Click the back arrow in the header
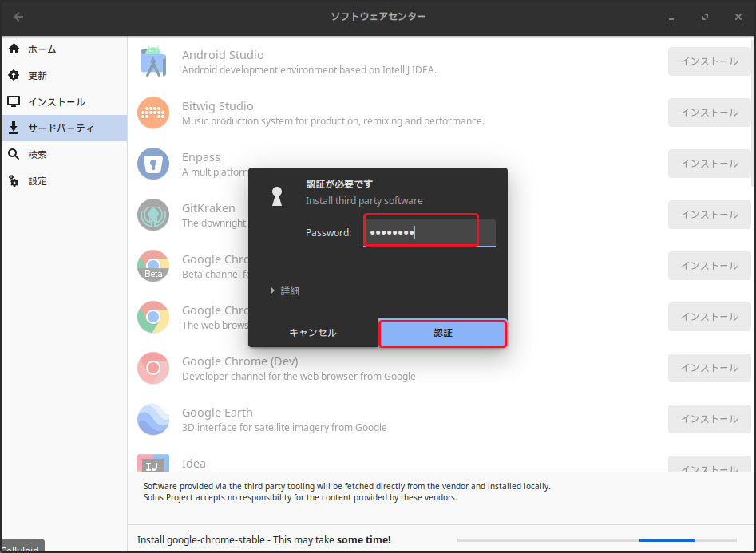The width and height of the screenshot is (756, 553). click(x=18, y=17)
